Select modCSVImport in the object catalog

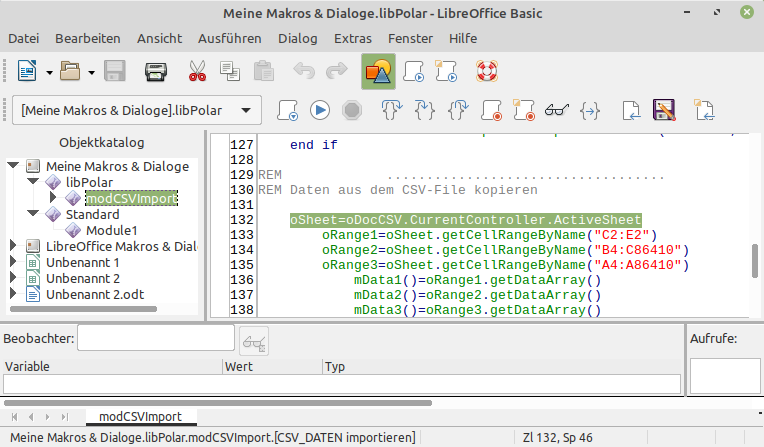pos(132,198)
